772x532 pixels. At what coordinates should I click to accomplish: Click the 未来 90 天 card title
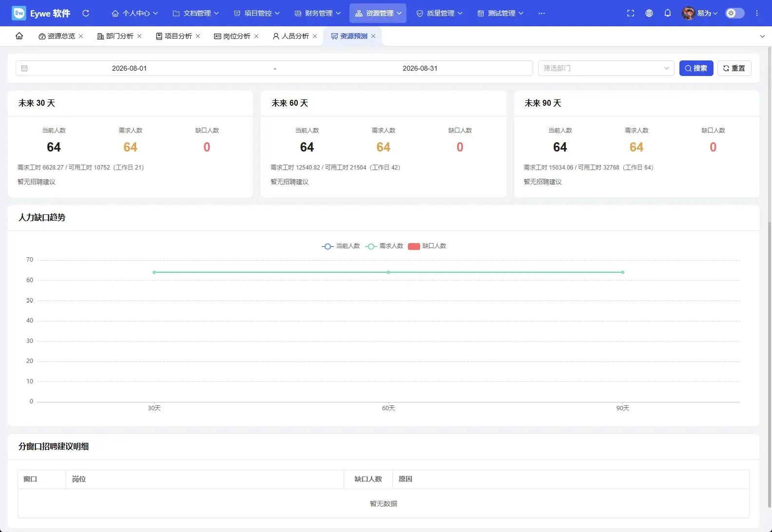543,103
